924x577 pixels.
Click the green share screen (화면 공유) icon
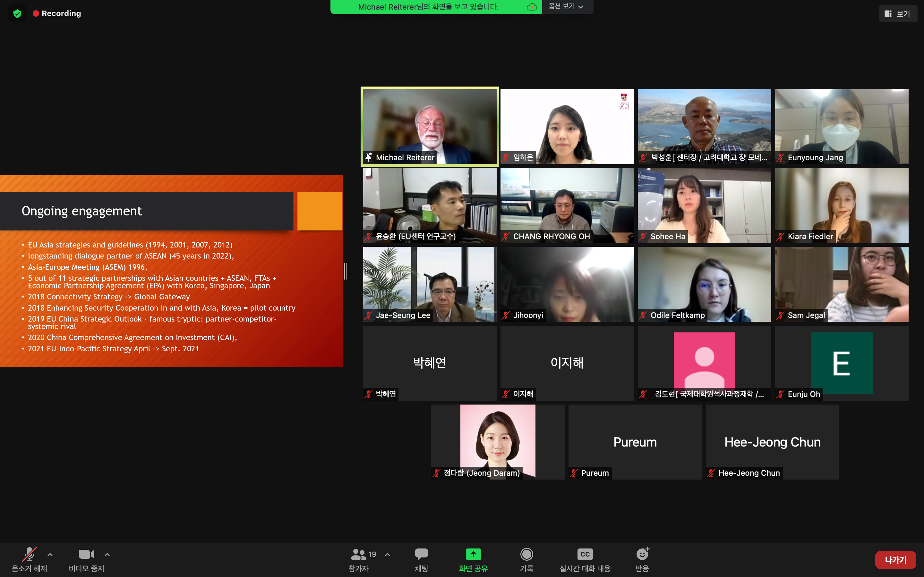(x=473, y=554)
